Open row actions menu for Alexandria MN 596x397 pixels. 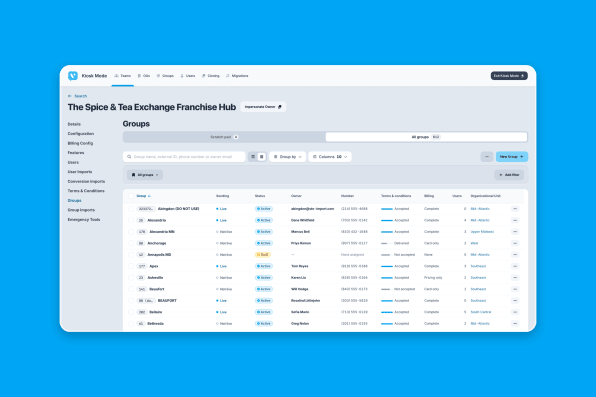click(515, 232)
